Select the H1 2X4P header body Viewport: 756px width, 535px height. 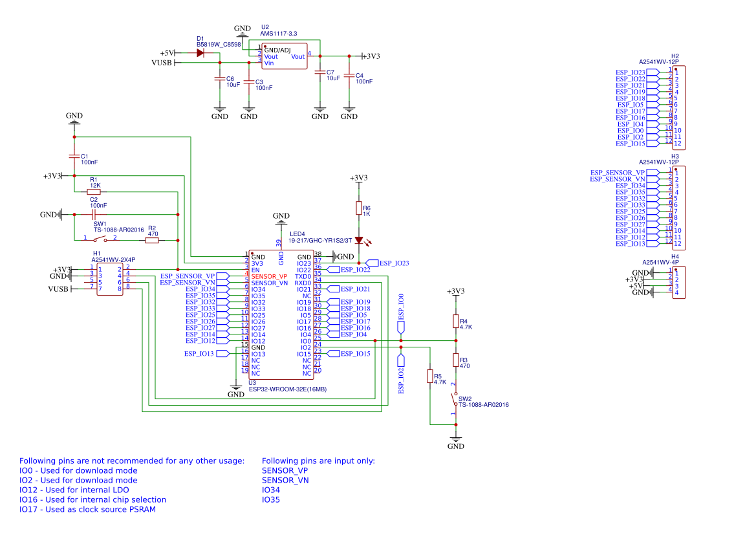point(110,279)
